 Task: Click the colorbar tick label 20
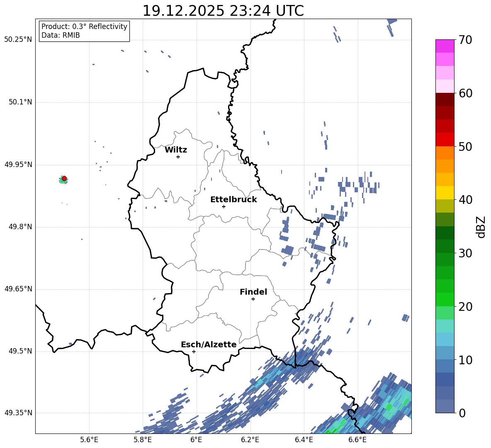pos(466,307)
